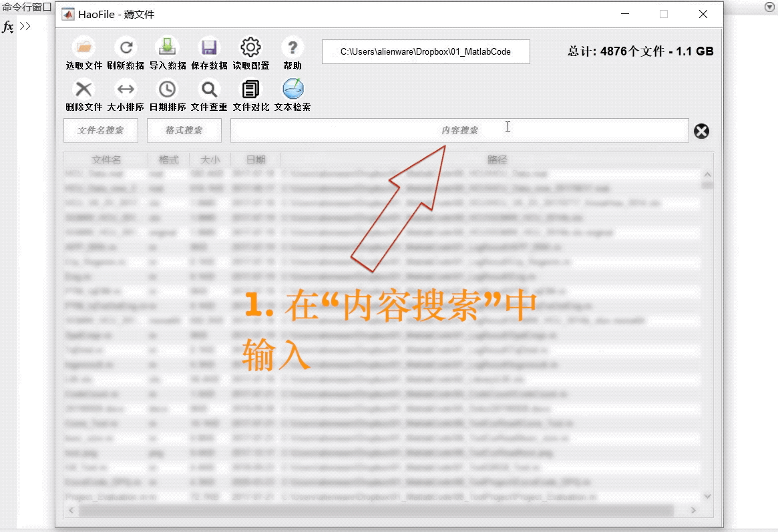Click the 保存数据 floppy disk icon
This screenshot has height=532, width=778.
tap(209, 47)
